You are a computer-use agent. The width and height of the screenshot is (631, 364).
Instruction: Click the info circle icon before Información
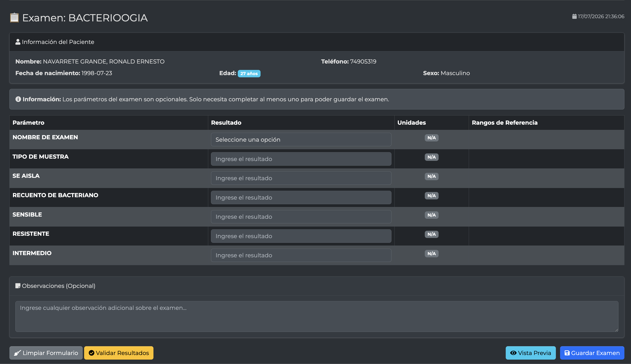18,99
